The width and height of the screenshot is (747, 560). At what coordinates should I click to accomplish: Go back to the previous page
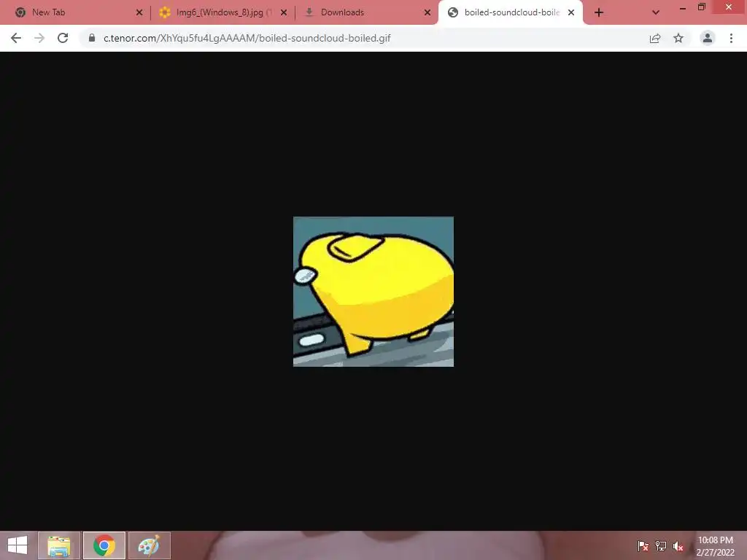pyautogui.click(x=16, y=38)
